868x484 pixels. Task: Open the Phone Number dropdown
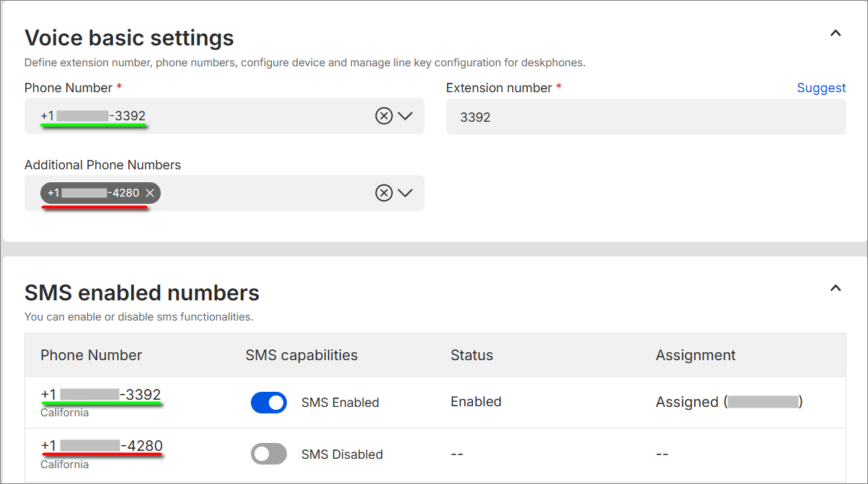pos(405,116)
